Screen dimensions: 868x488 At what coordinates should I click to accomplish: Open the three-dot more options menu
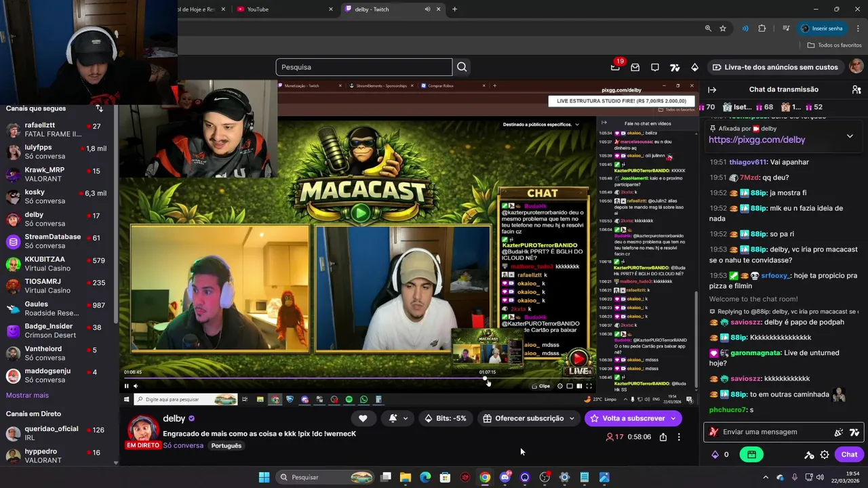pos(679,437)
